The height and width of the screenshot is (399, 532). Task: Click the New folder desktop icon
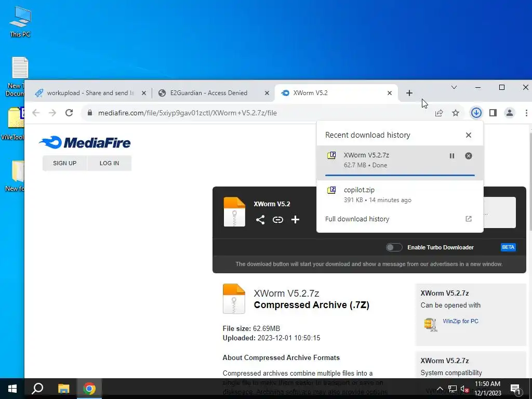click(15, 176)
